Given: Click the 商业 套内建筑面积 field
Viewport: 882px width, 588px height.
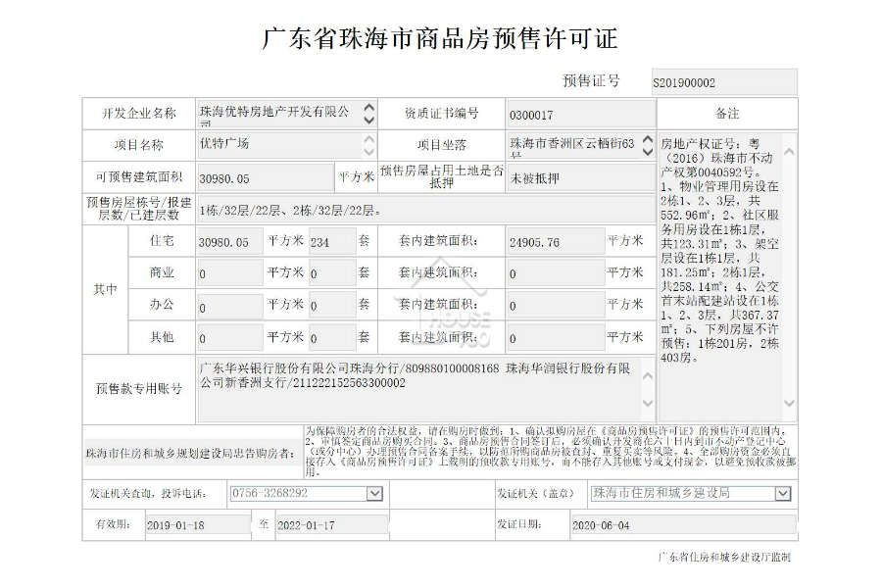Looking at the screenshot, I should tap(556, 273).
